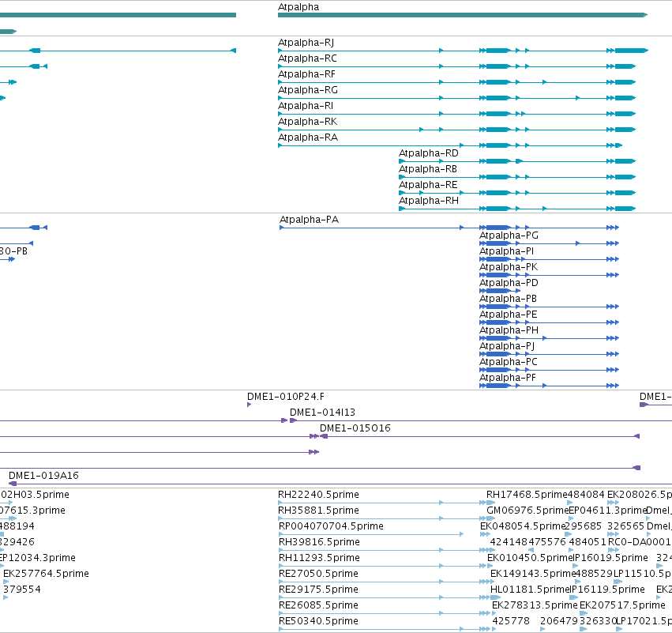Screen dimensions: 672x633
Task: Click the 295685 feature label
Action: [583, 526]
